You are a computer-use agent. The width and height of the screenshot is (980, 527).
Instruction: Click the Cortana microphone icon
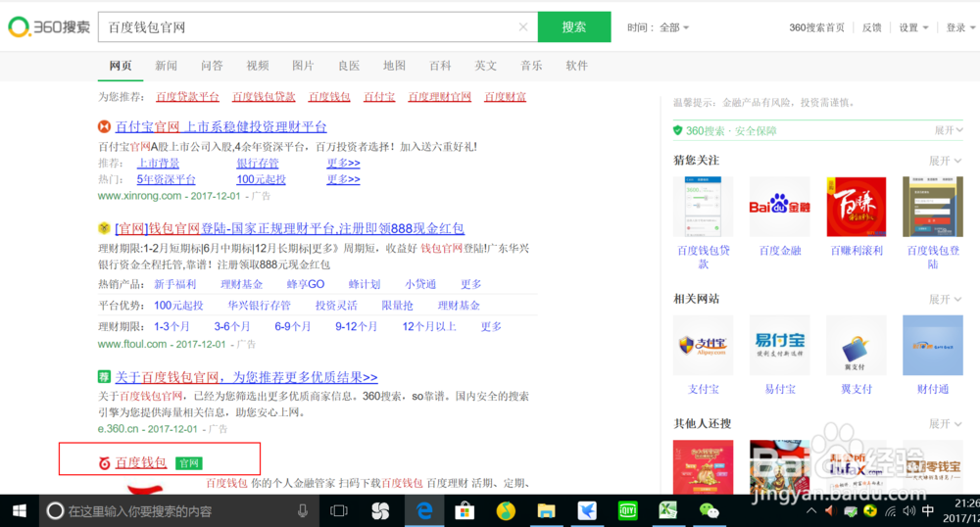coord(303,510)
